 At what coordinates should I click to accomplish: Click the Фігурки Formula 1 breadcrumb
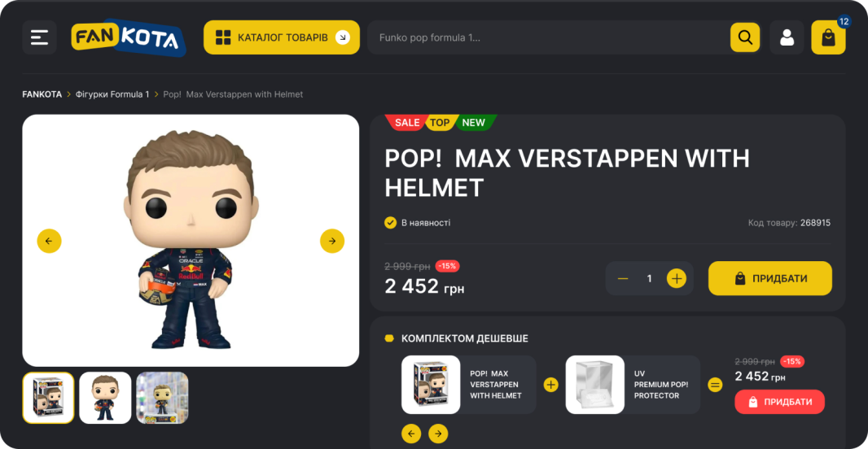(x=112, y=94)
